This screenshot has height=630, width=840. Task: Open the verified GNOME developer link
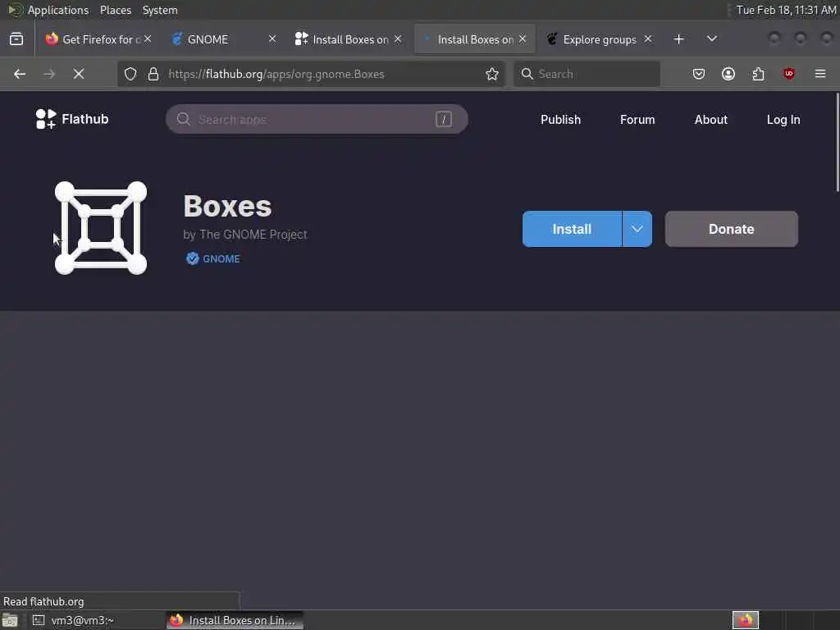(213, 258)
